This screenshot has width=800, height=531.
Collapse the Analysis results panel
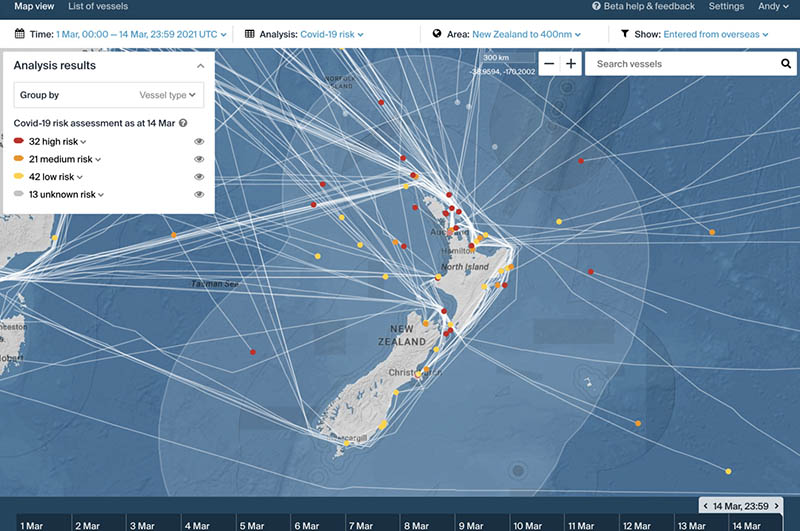(201, 66)
